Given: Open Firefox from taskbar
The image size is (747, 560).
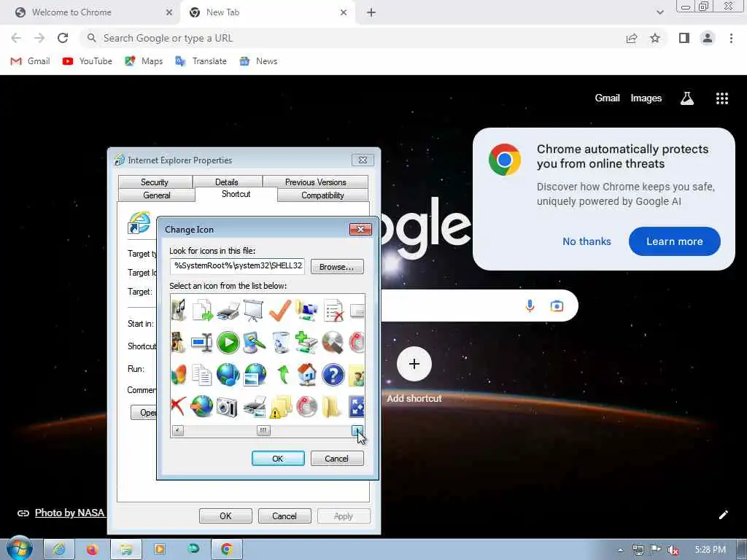Looking at the screenshot, I should pos(92,550).
